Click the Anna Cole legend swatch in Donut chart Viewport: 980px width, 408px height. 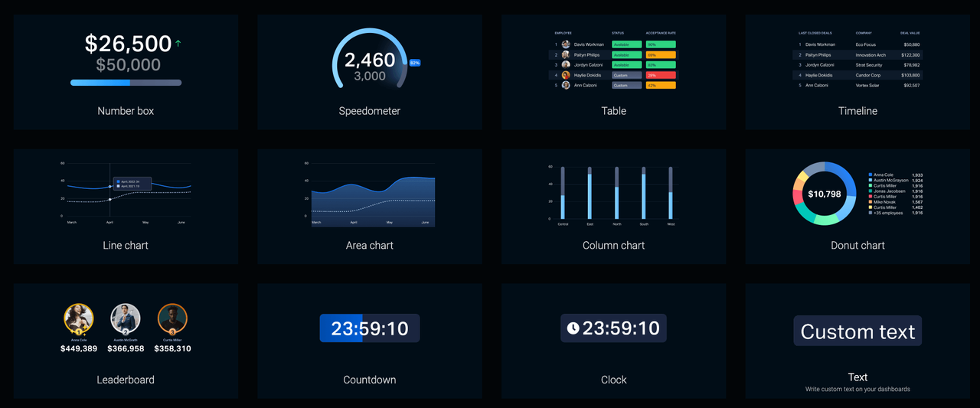[871, 175]
